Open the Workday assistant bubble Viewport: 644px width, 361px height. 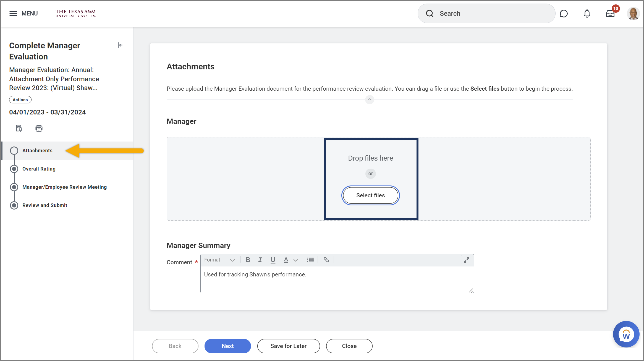pos(626,334)
